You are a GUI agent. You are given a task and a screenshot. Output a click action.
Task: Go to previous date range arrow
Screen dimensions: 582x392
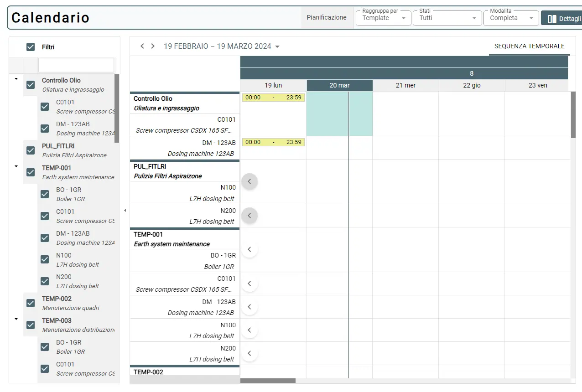(142, 46)
